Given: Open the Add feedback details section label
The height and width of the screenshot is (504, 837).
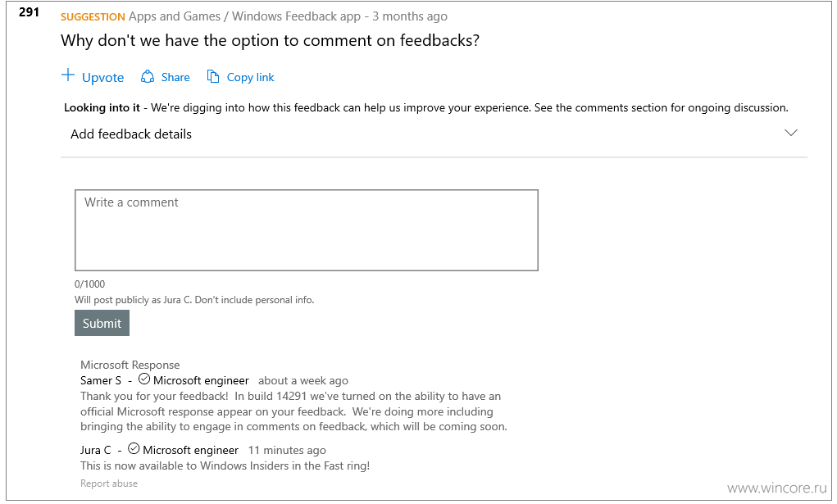Looking at the screenshot, I should tap(131, 134).
